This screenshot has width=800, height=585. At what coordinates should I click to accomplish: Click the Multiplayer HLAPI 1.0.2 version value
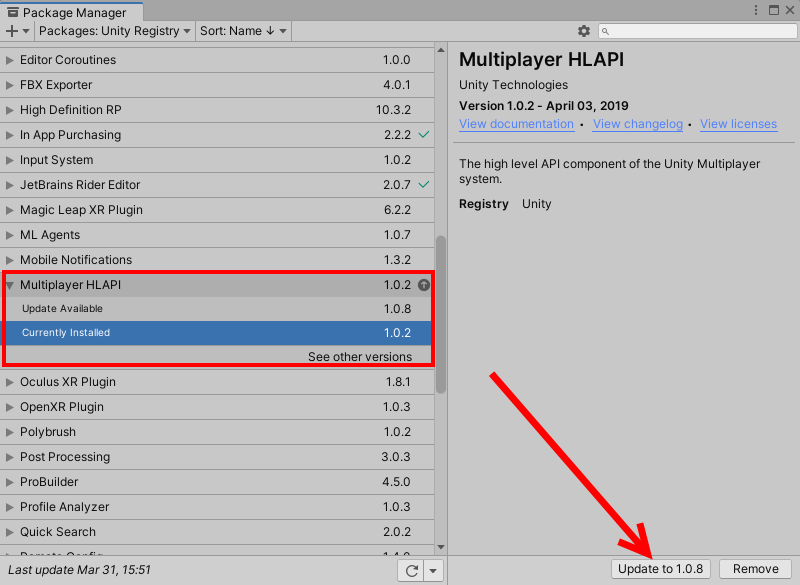pyautogui.click(x=397, y=285)
